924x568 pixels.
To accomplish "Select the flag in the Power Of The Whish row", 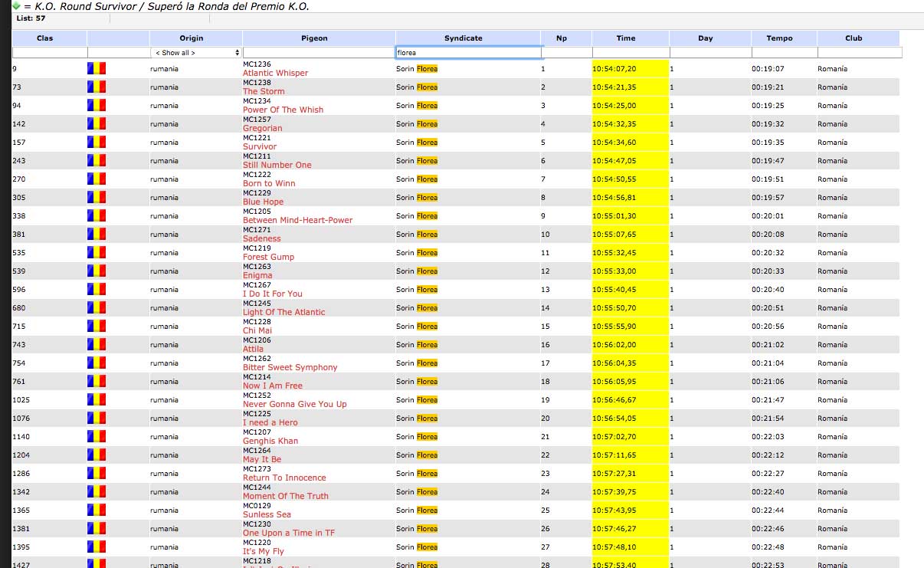I will (x=97, y=105).
